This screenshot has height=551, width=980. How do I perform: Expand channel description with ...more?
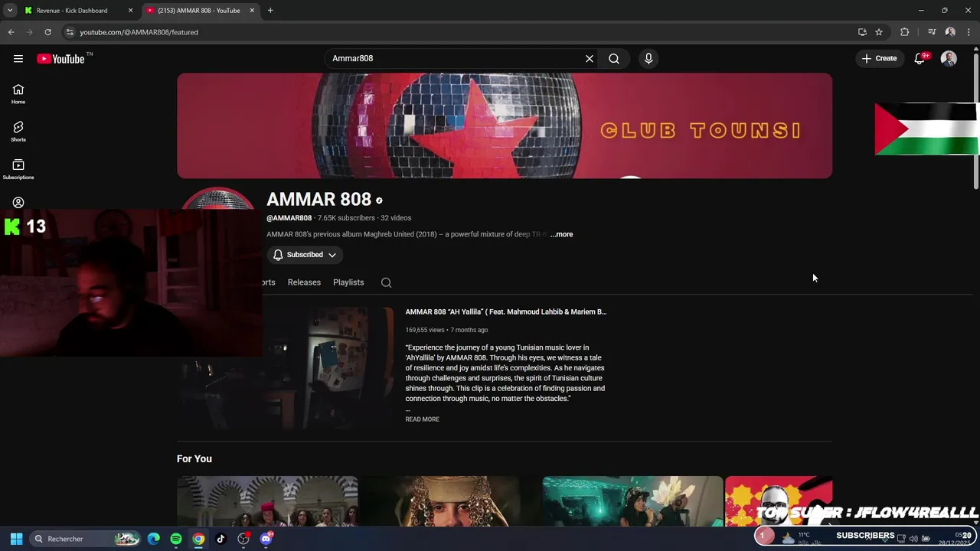(561, 234)
